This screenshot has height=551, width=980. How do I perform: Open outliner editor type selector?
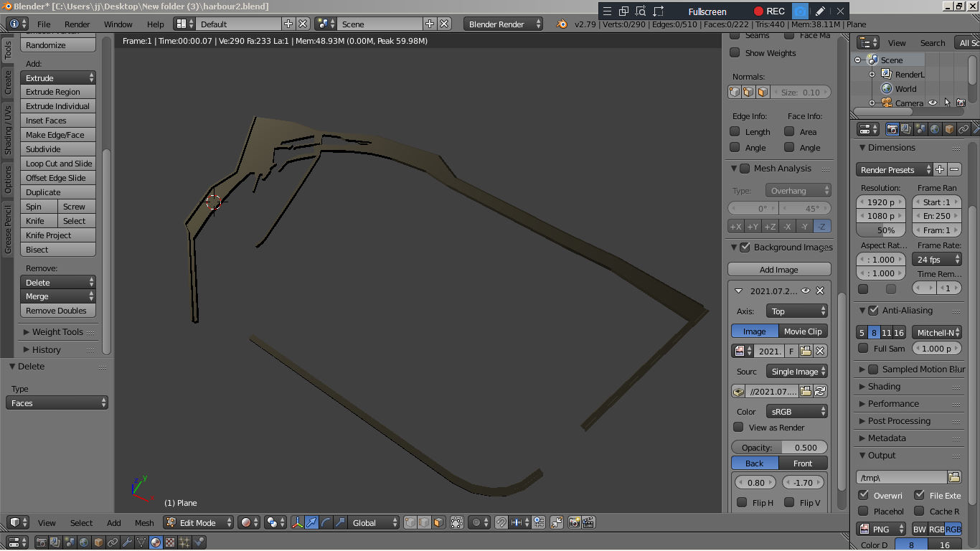coord(868,42)
